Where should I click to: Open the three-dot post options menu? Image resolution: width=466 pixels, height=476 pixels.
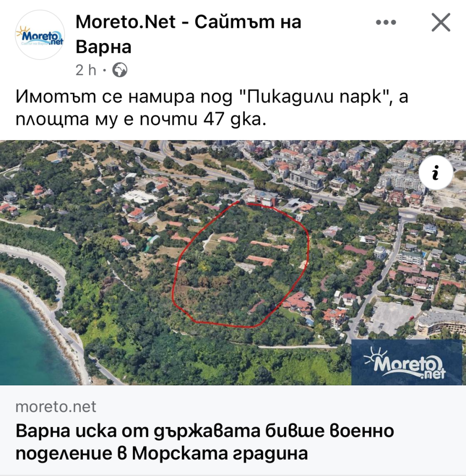coord(386,22)
